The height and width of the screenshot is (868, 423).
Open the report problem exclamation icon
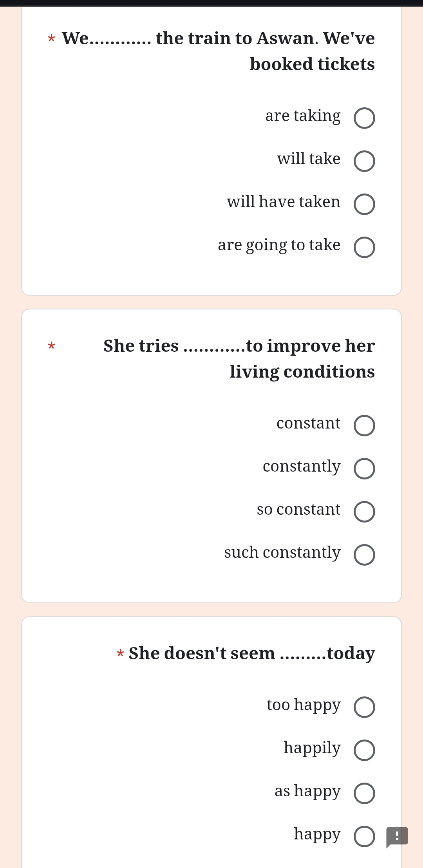(x=397, y=837)
